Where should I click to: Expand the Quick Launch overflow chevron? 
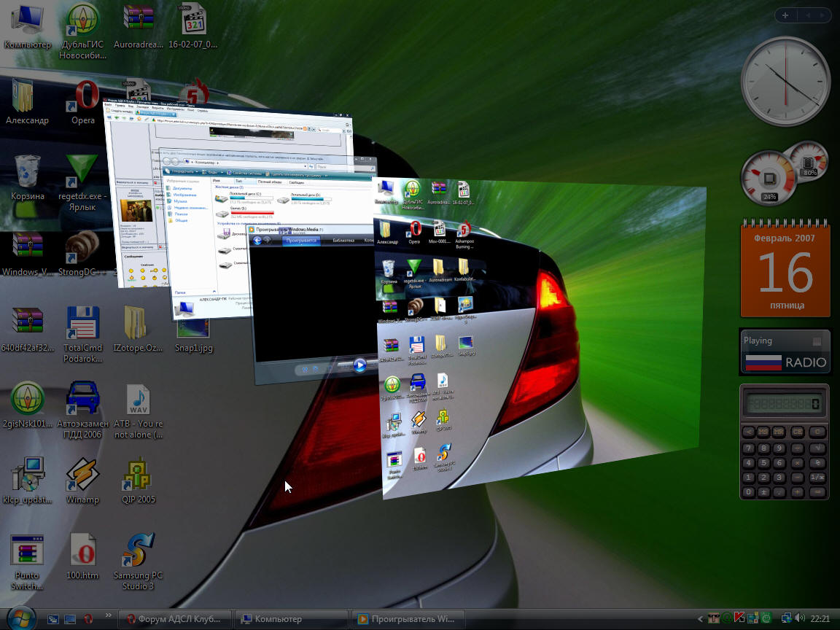[x=109, y=615]
